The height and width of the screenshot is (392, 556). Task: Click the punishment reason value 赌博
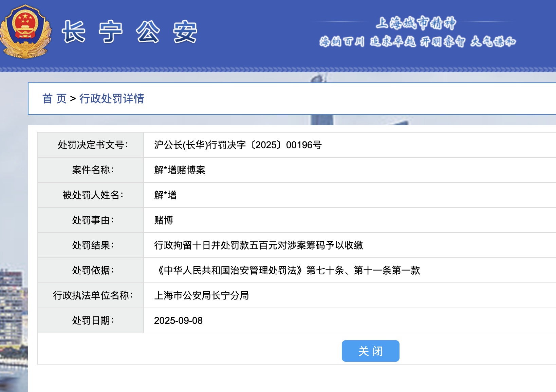point(164,220)
